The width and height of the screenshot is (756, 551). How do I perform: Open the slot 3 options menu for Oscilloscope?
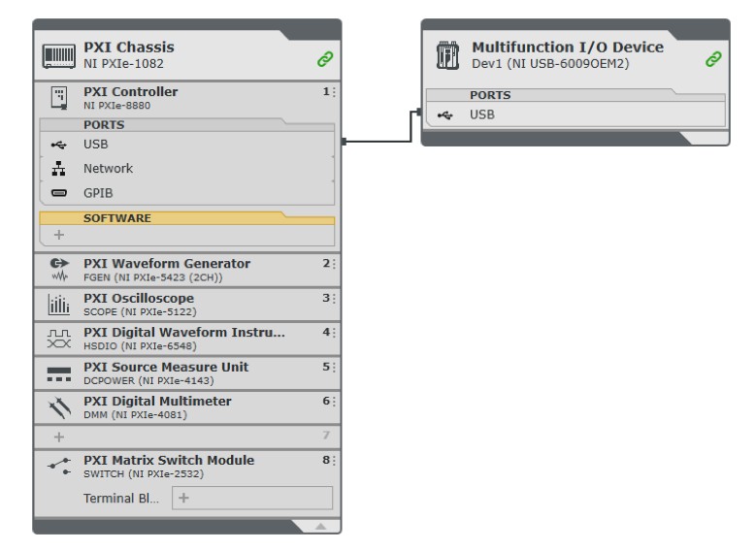(333, 299)
